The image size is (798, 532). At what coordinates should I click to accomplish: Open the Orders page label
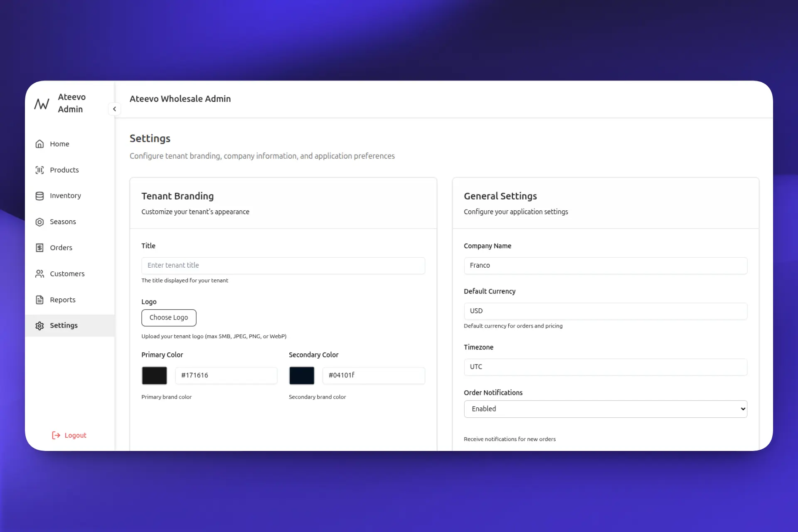click(x=61, y=248)
